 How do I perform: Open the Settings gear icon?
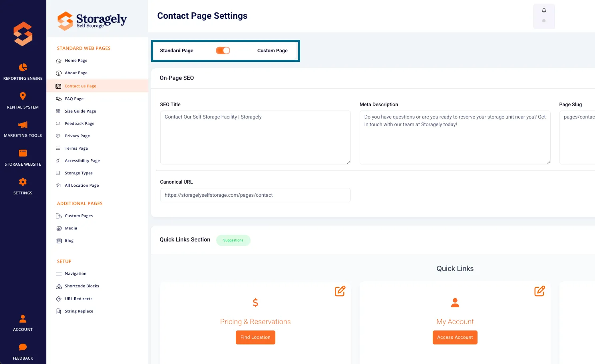pyautogui.click(x=23, y=182)
